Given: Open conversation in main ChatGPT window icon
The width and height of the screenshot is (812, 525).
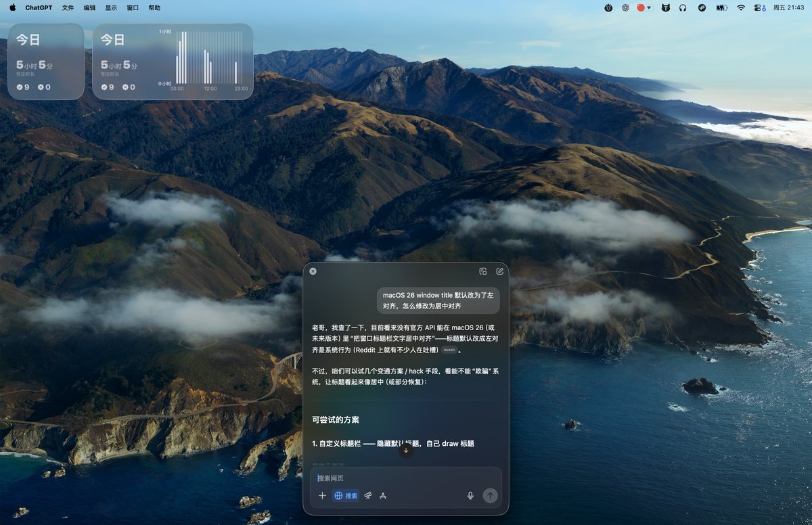Looking at the screenshot, I should point(482,271).
